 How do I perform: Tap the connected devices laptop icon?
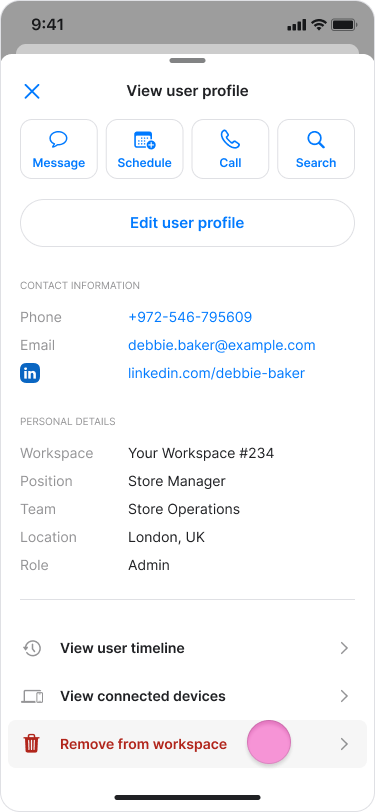pyautogui.click(x=32, y=697)
